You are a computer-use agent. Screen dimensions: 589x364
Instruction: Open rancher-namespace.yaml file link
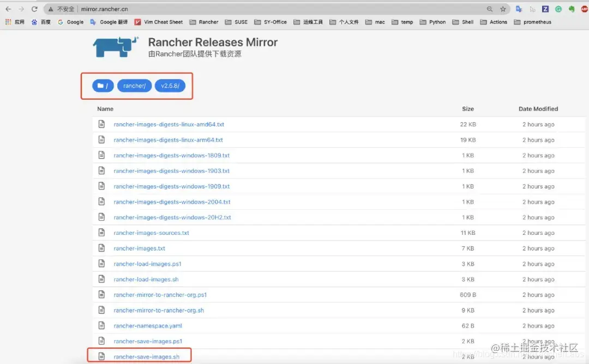coord(148,326)
